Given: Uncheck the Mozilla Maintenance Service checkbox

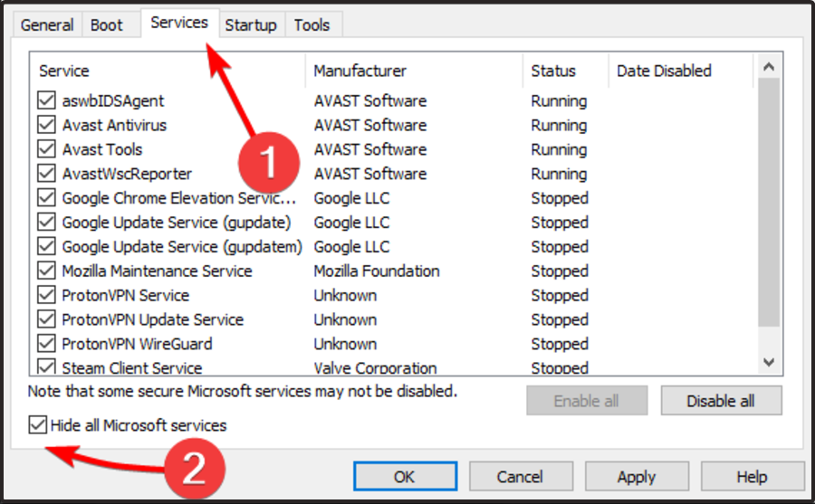Looking at the screenshot, I should pos(46,271).
